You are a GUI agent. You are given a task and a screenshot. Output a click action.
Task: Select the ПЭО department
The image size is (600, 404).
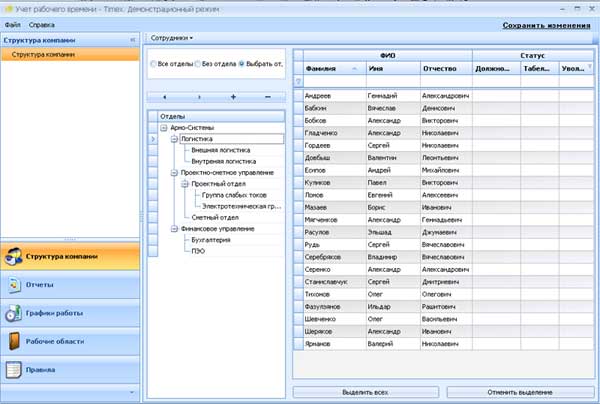pyautogui.click(x=198, y=251)
